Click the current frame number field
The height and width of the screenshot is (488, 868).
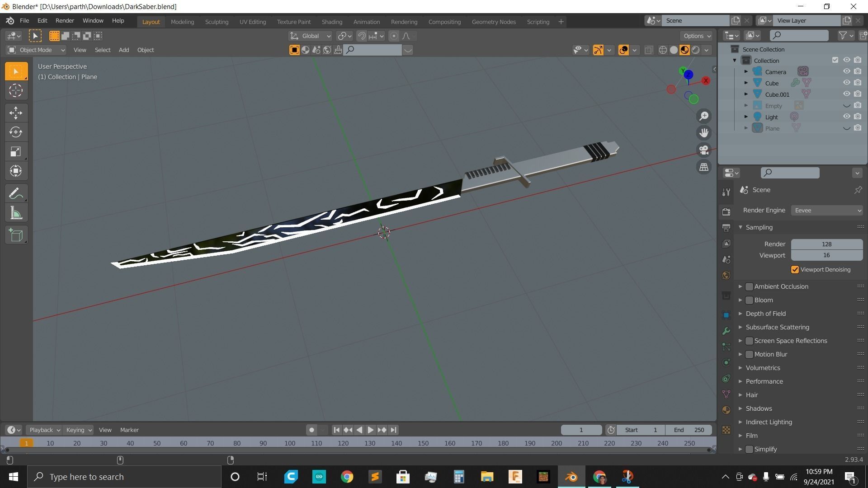581,430
